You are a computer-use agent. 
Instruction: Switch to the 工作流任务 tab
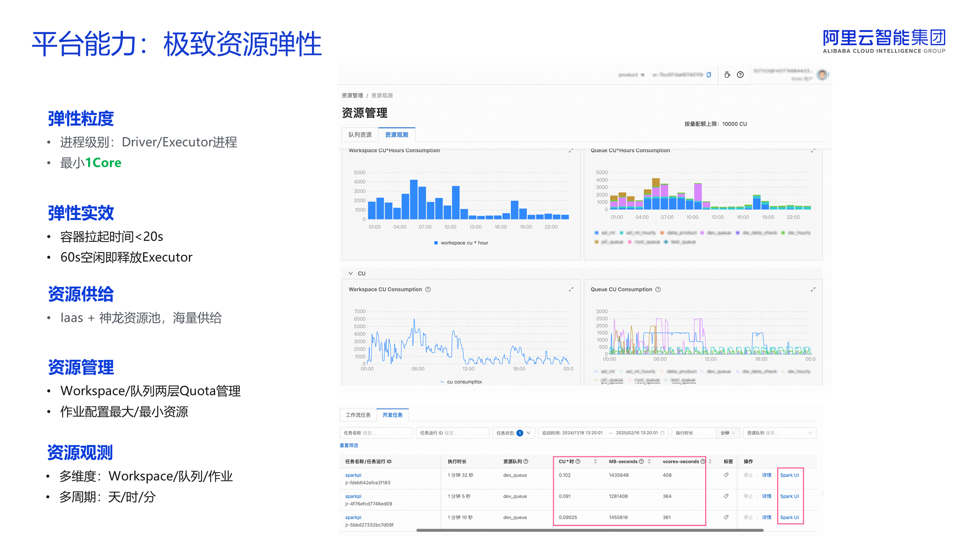click(358, 415)
